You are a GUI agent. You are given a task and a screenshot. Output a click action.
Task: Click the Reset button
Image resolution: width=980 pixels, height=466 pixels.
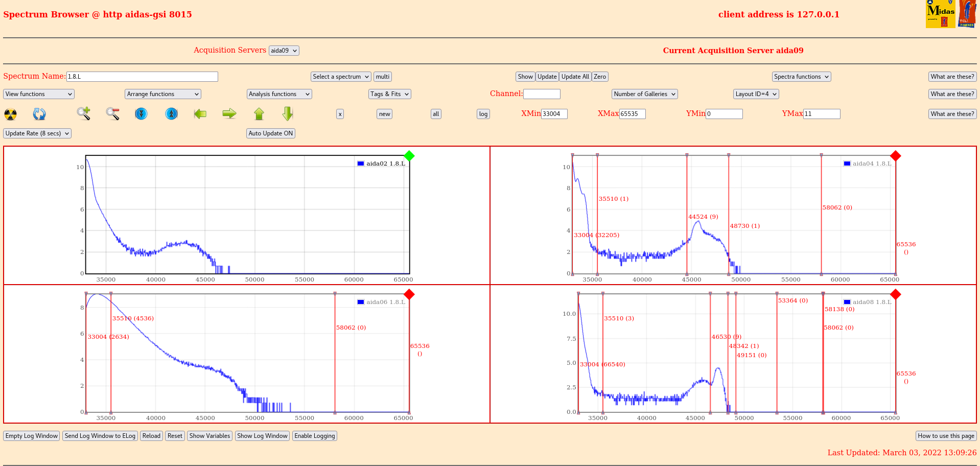[x=175, y=436]
